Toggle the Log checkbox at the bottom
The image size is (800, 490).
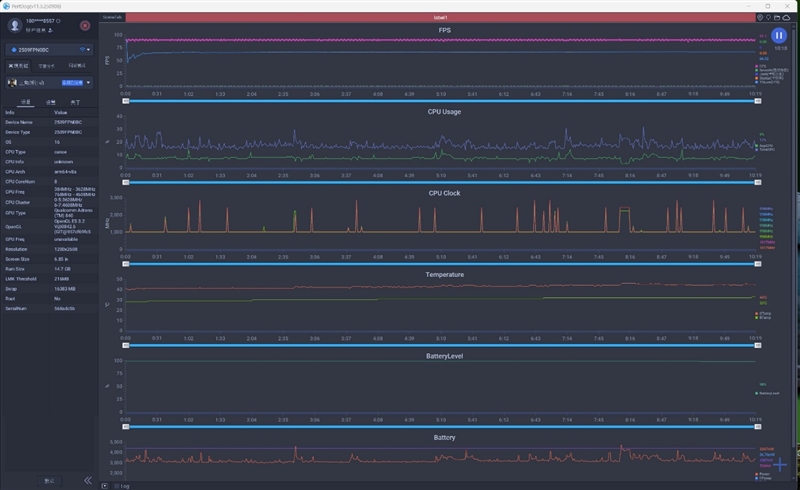118,485
